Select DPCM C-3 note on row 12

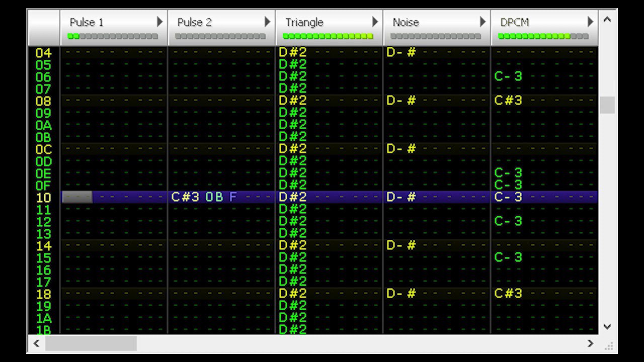pos(508,221)
